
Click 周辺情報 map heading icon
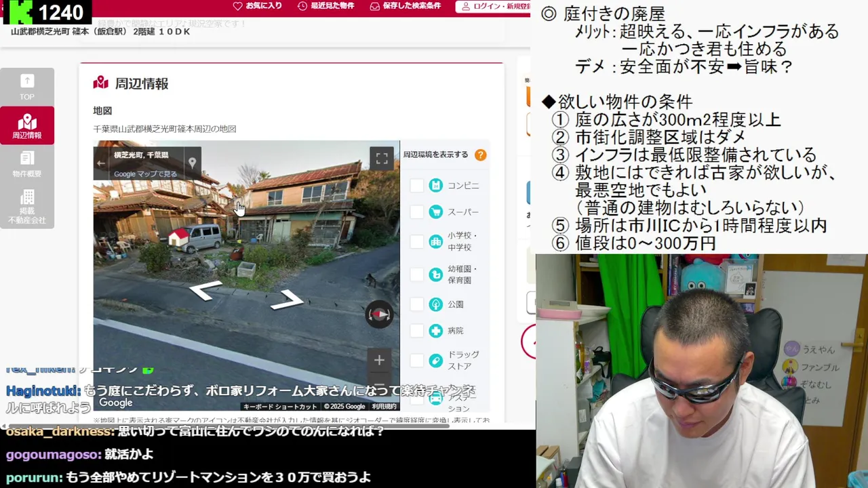[101, 83]
